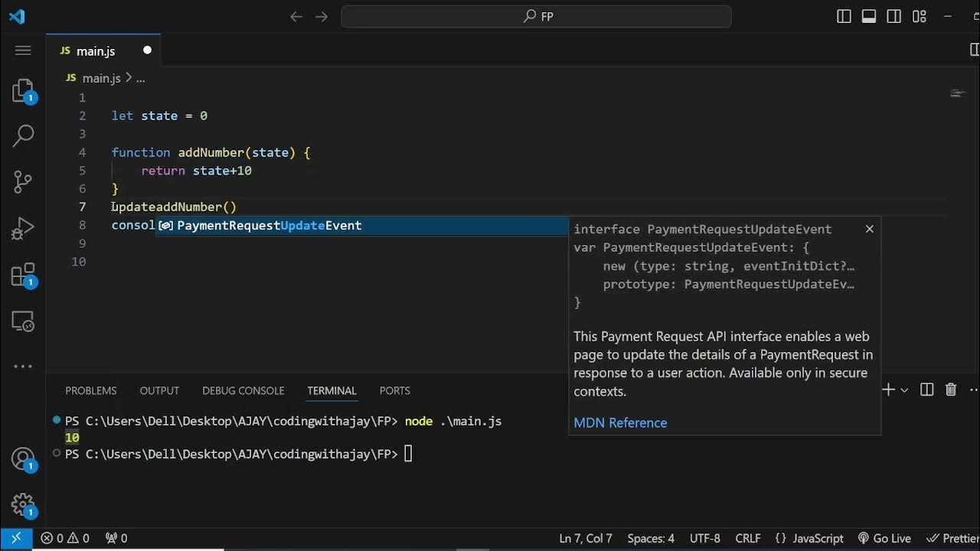980x551 pixels.
Task: Toggle the bottom panel layout button
Action: click(869, 16)
